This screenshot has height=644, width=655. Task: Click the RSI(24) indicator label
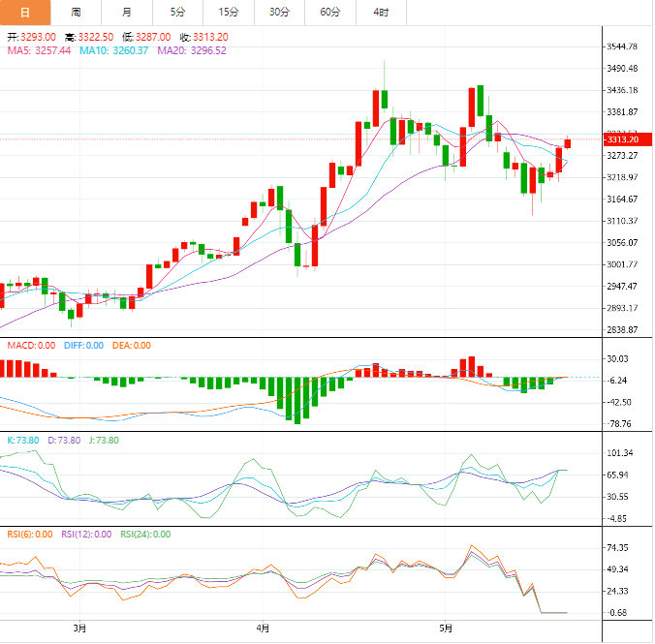[145, 534]
